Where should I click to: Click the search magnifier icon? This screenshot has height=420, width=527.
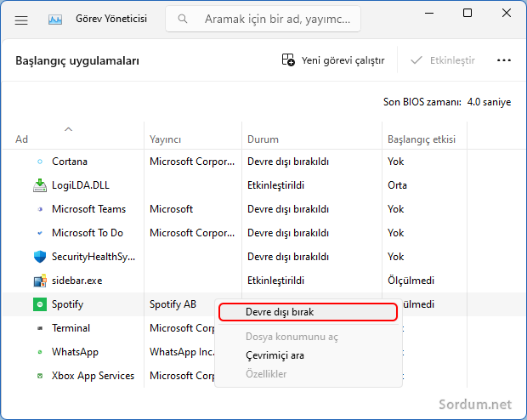(183, 19)
